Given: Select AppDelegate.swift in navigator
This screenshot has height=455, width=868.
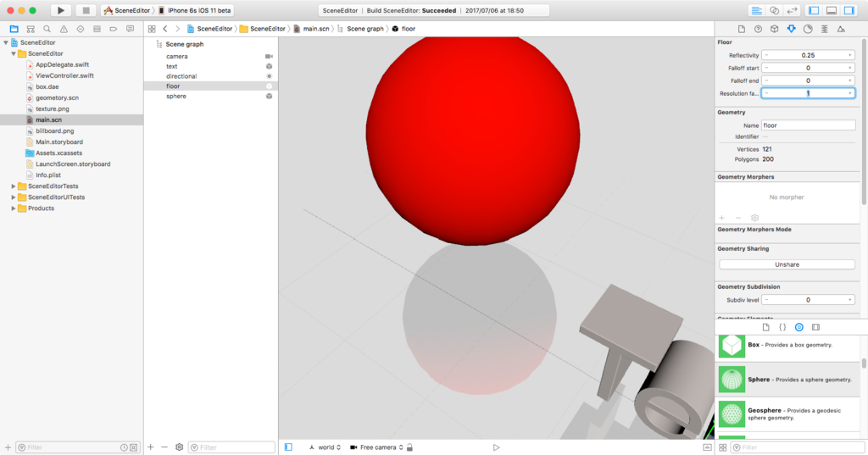Looking at the screenshot, I should [62, 64].
